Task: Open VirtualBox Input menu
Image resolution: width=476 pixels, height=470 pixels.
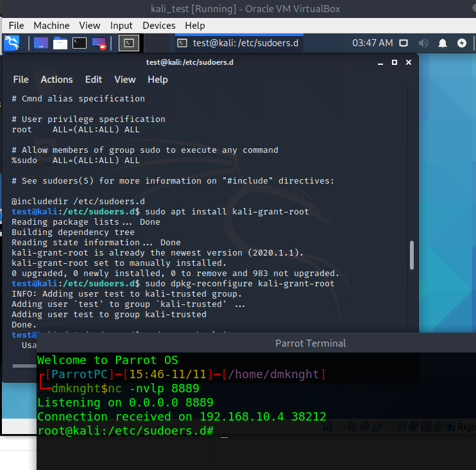Action: [121, 26]
